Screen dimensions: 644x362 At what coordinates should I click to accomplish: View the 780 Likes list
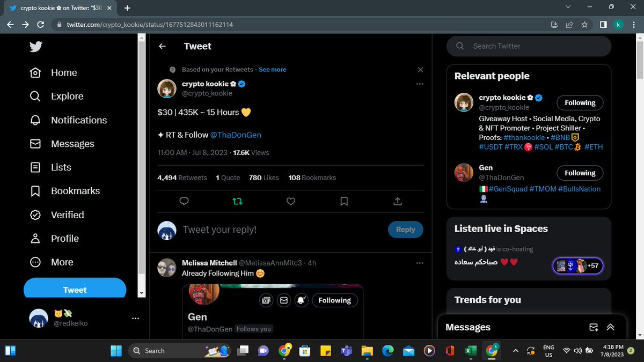pos(264,178)
